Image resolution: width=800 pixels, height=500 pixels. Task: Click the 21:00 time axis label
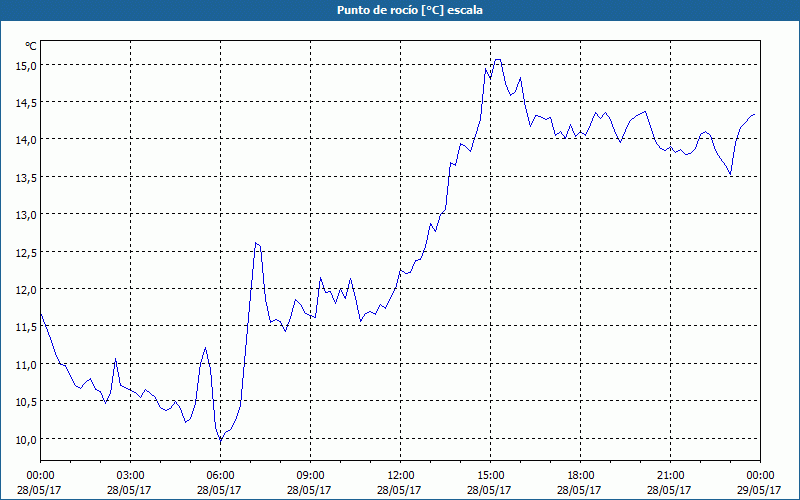tap(670, 476)
